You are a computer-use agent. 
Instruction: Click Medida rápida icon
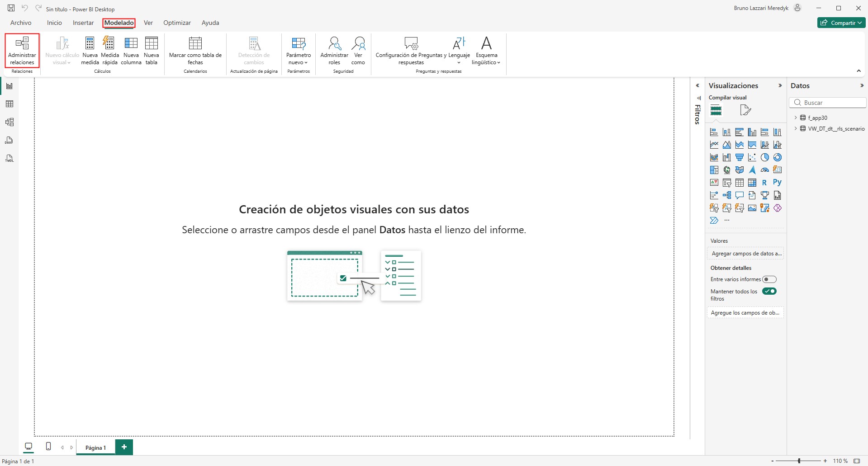coord(109,51)
